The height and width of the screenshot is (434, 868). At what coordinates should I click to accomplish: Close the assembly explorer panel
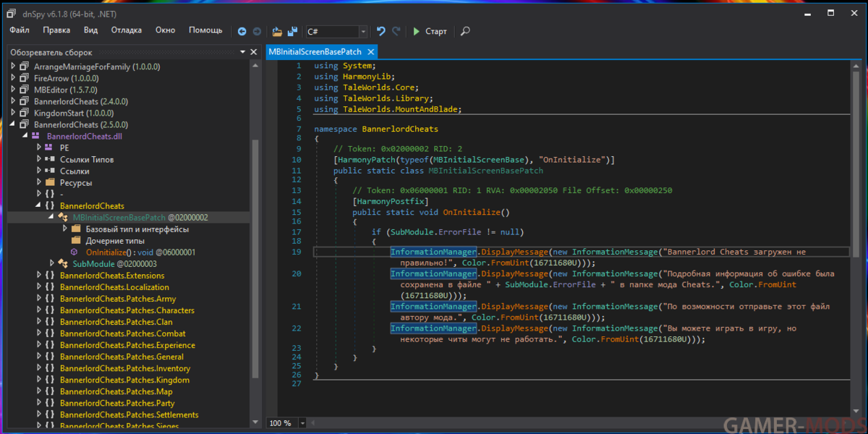253,52
